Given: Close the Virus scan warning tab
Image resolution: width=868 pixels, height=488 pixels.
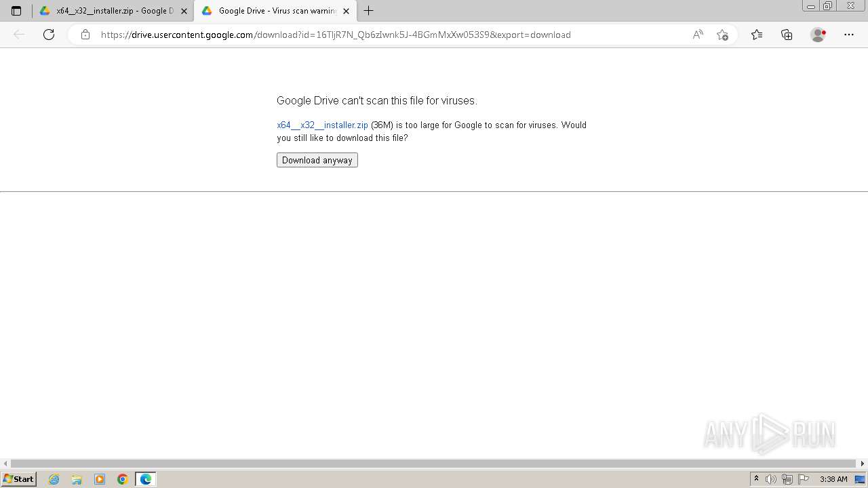Looking at the screenshot, I should point(346,11).
